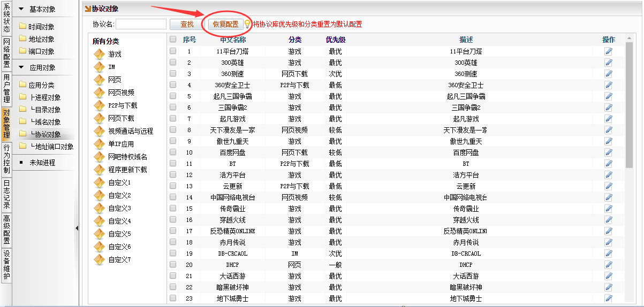The image size is (644, 307).
Task: Open the 时间对象 folder icon
Action: point(22,27)
